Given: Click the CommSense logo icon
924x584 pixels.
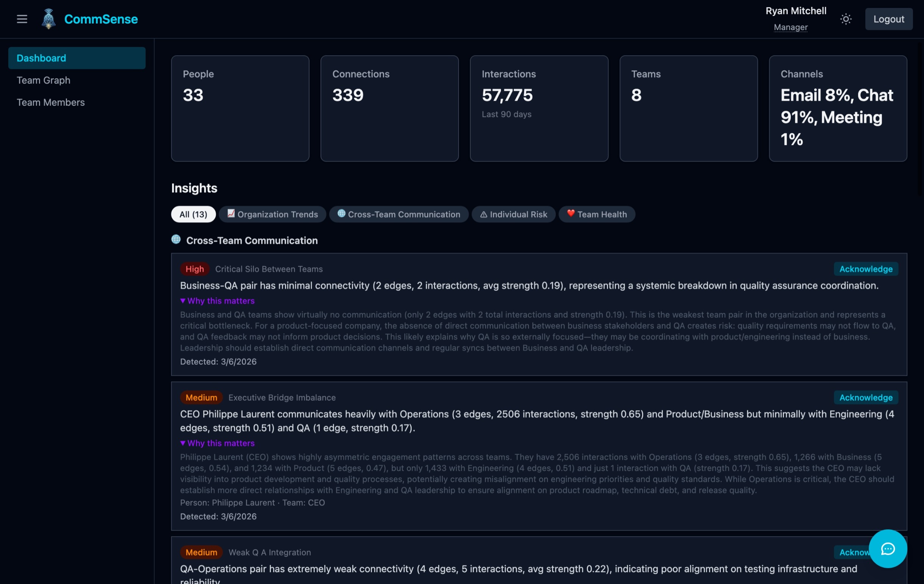Looking at the screenshot, I should click(48, 19).
